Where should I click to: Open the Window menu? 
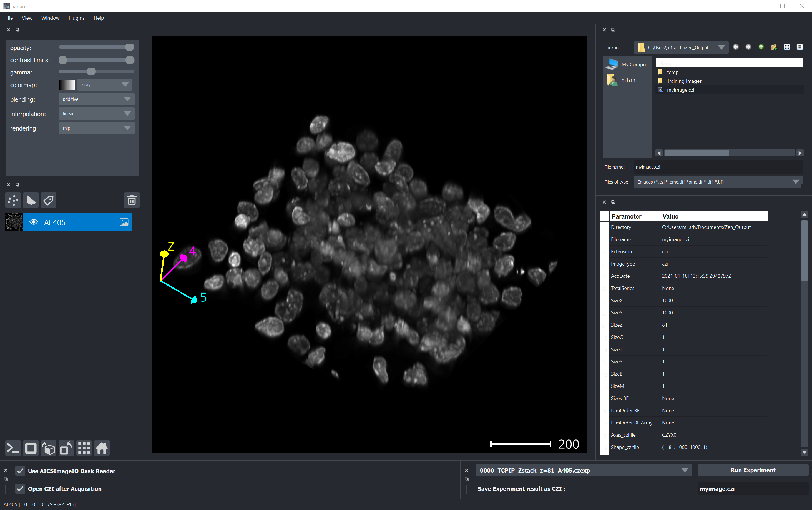pyautogui.click(x=50, y=18)
